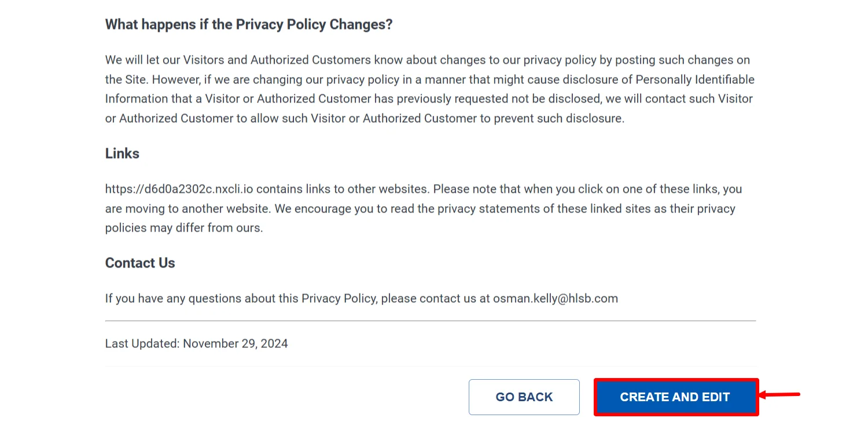Image resolution: width=868 pixels, height=440 pixels.
Task: Click the "Last Updated" label text
Action: coord(142,344)
